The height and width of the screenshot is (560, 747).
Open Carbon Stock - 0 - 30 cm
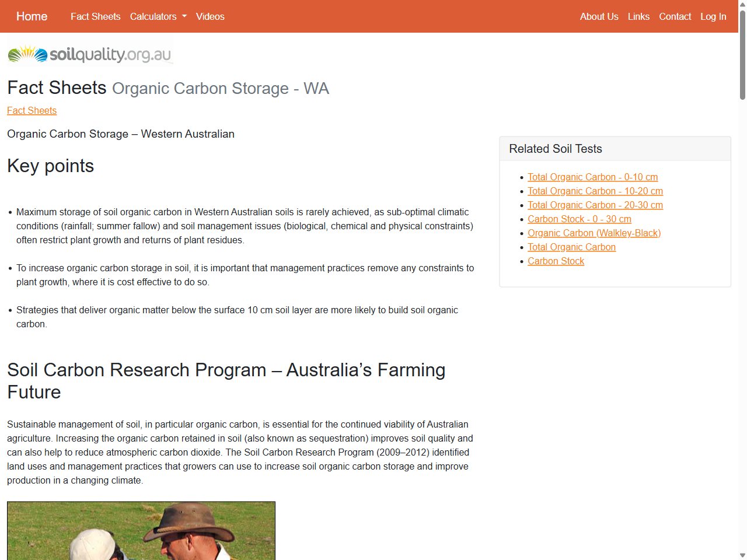(x=580, y=219)
